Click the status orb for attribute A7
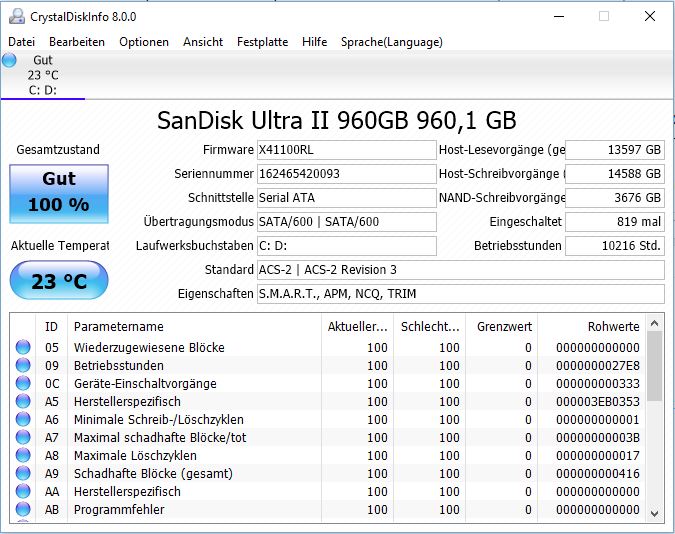 click(23, 438)
